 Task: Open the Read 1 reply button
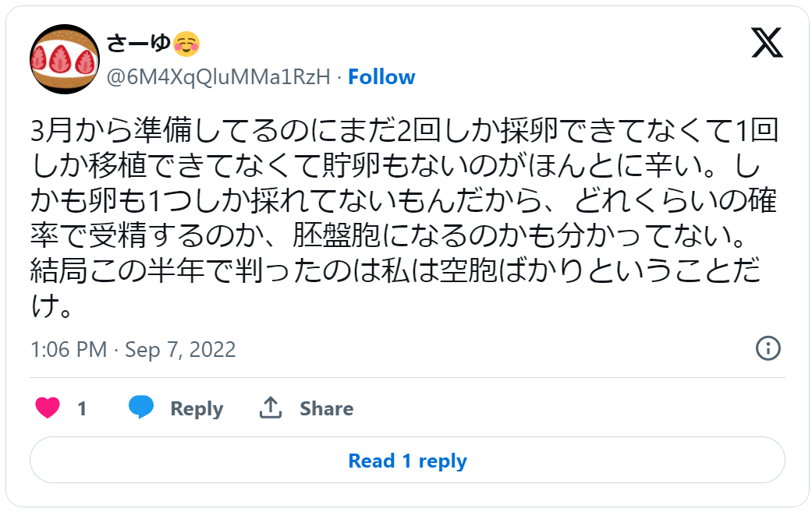point(406,461)
